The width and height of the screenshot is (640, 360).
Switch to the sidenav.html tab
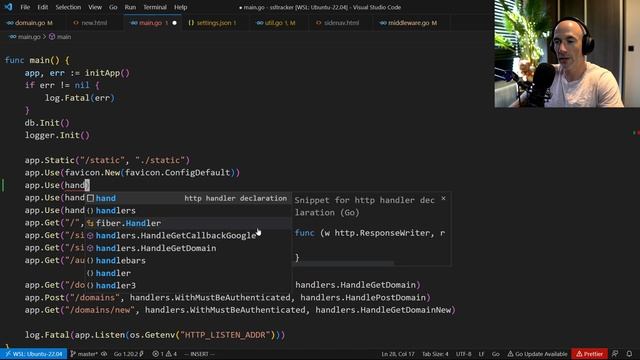click(x=341, y=23)
